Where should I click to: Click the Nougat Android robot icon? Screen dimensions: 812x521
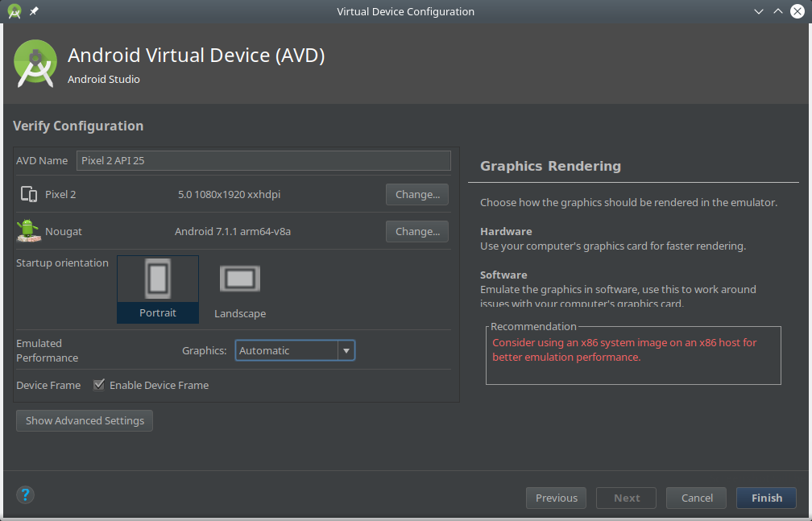[x=28, y=231]
